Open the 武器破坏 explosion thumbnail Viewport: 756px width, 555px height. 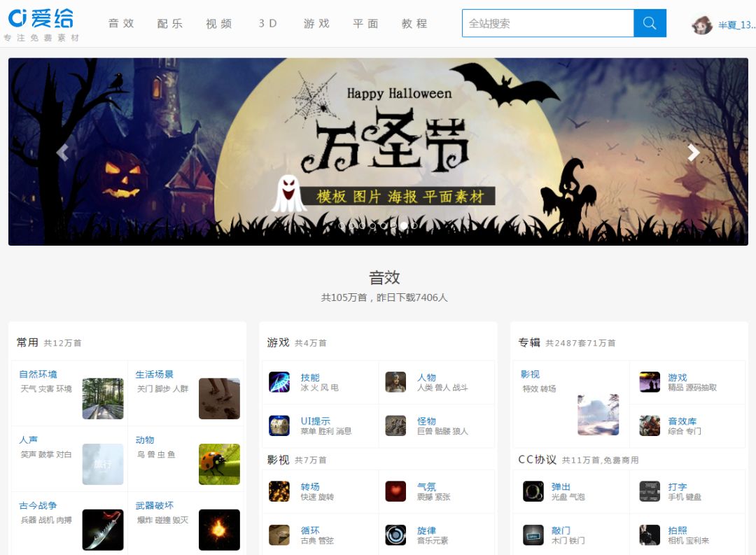219,530
